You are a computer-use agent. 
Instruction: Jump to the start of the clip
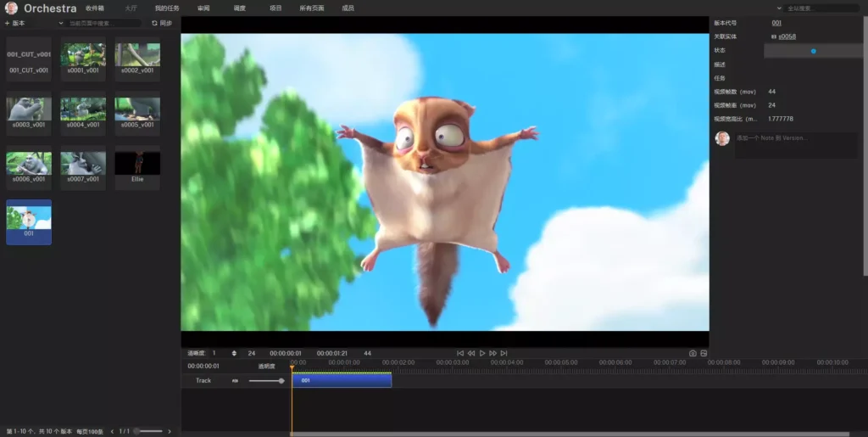(x=460, y=353)
